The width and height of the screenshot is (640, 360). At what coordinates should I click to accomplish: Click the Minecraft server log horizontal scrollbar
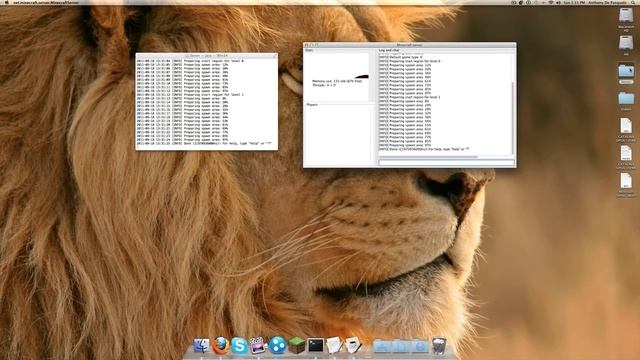[x=428, y=156]
